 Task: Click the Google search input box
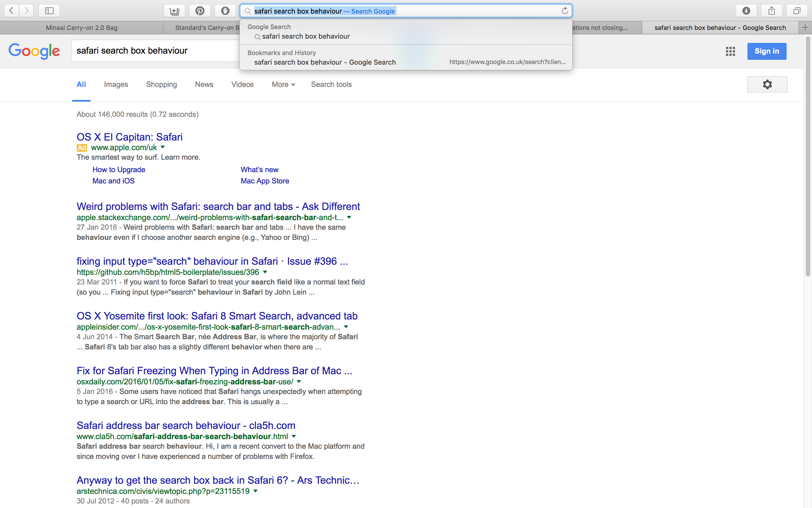pyautogui.click(x=156, y=51)
